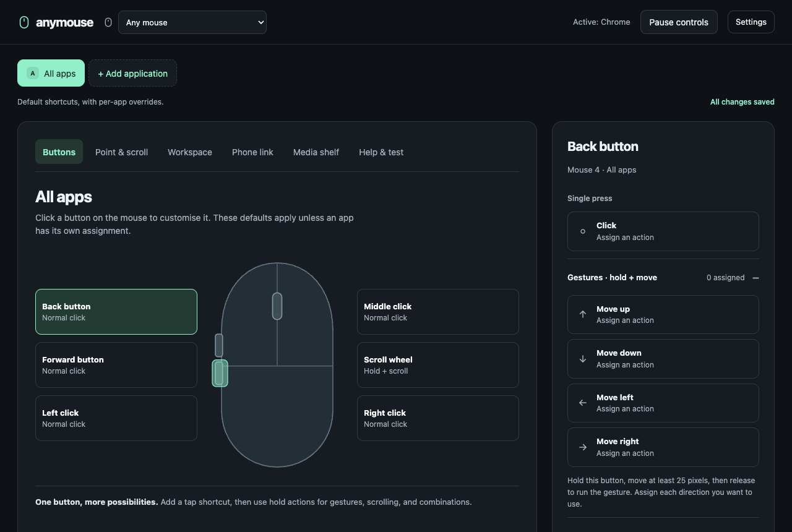
Task: Click 'One button, more possibilities.' text
Action: pos(97,502)
